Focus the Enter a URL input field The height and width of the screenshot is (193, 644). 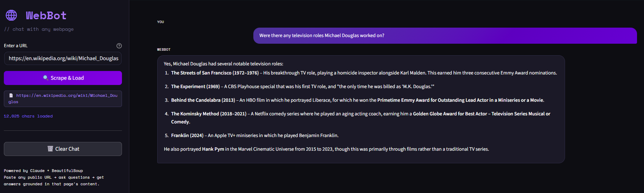pos(63,58)
